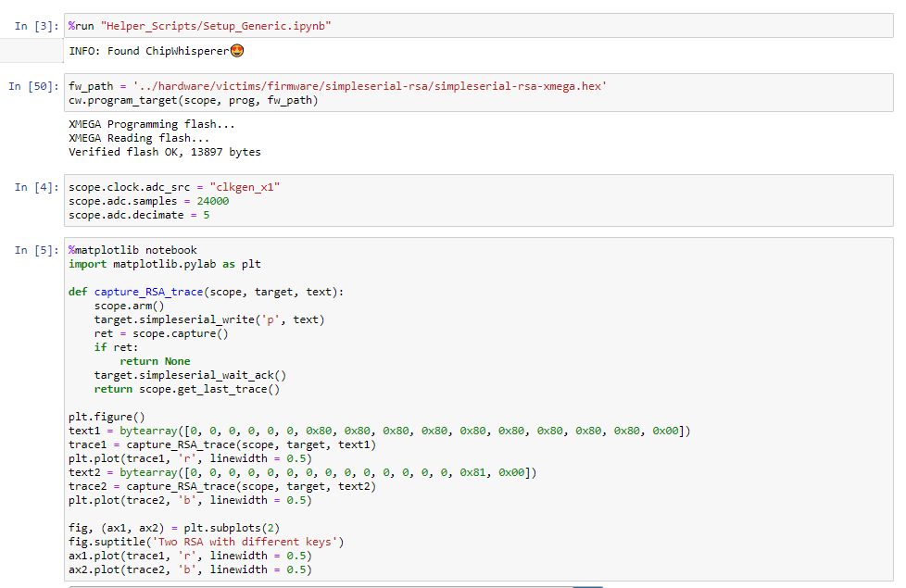Click the In [3] prompt label
Image resolution: width=906 pixels, height=588 pixels.
coord(36,26)
